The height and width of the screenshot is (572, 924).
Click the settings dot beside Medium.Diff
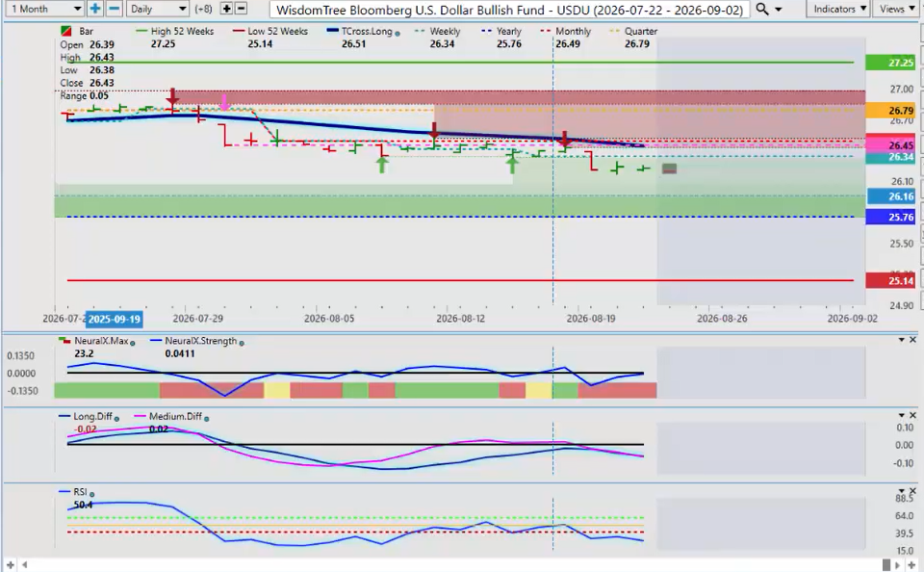206,418
